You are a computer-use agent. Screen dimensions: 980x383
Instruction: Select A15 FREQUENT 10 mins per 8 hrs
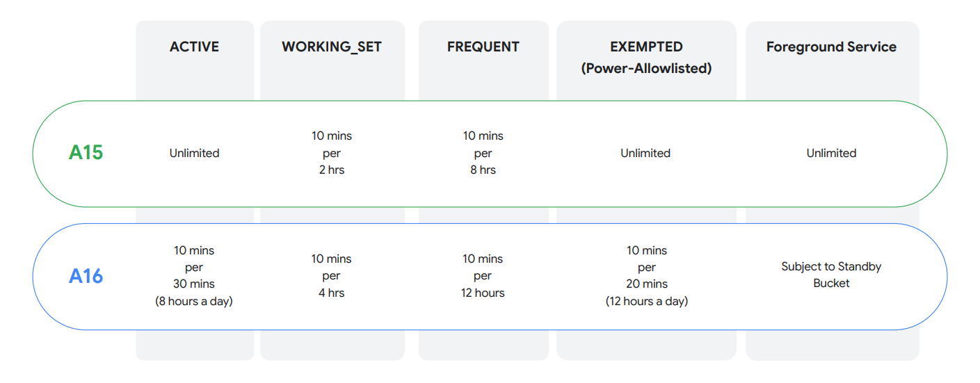[x=483, y=153]
